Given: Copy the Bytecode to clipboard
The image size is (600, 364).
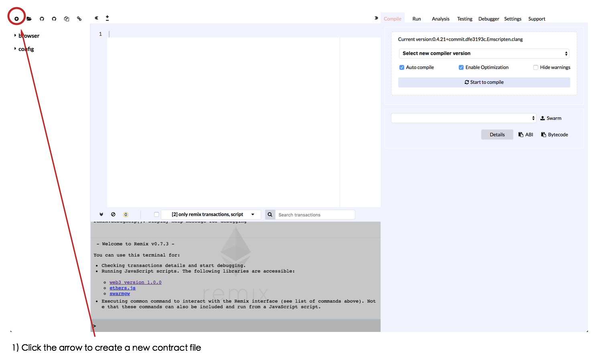Looking at the screenshot, I should (x=555, y=135).
